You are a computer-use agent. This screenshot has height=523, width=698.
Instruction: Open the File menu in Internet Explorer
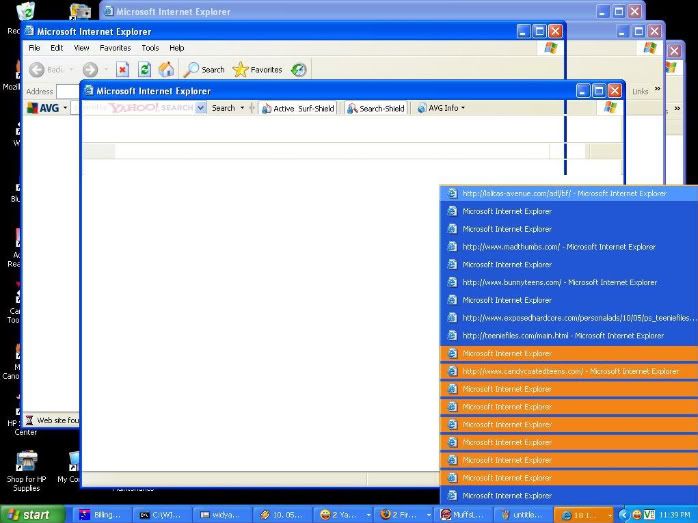34,48
